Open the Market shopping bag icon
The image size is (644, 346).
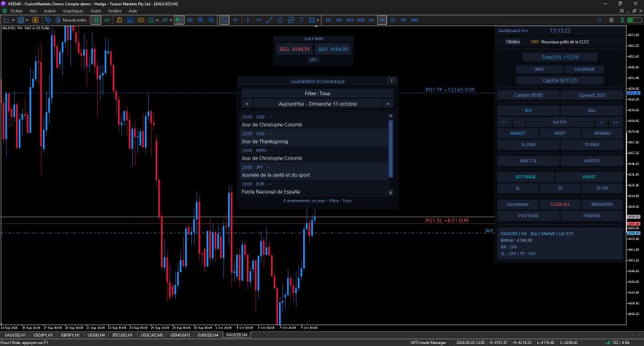pyautogui.click(x=119, y=19)
